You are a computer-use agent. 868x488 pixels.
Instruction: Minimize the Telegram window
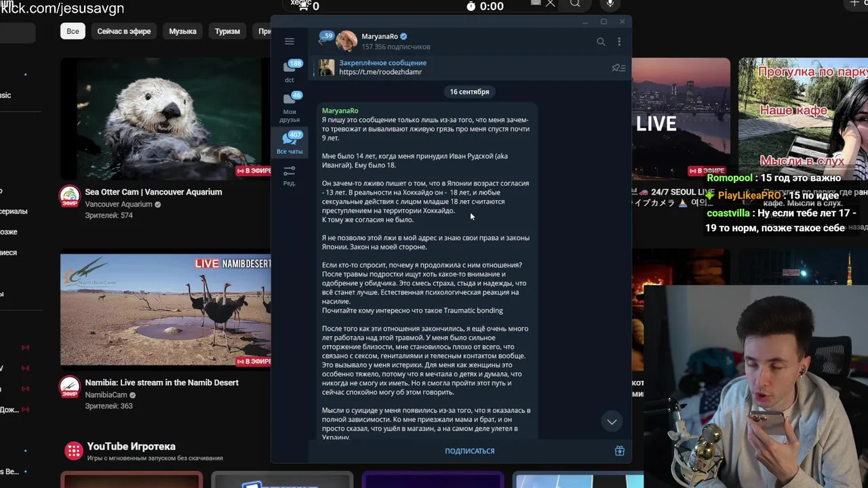point(585,22)
